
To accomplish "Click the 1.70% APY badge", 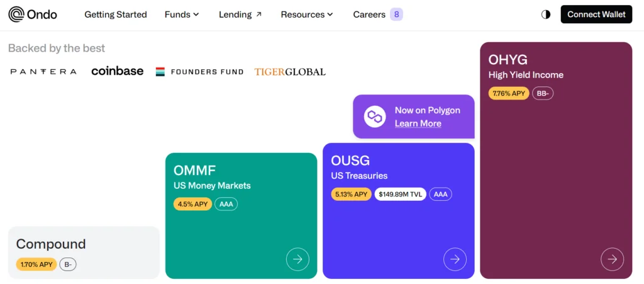I will click(x=36, y=264).
